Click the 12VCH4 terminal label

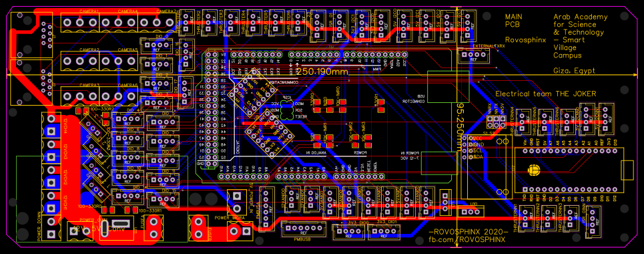(65, 125)
